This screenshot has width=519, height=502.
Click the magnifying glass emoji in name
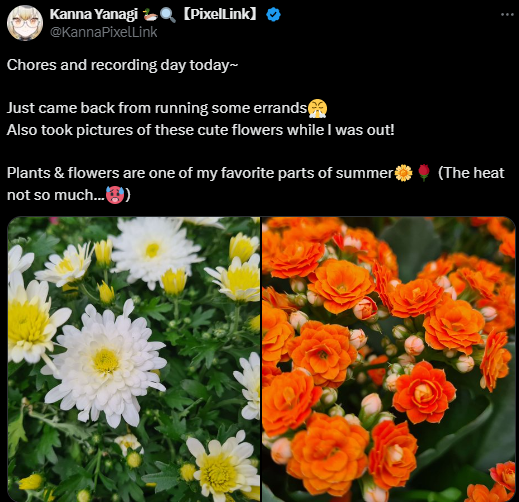tap(168, 15)
